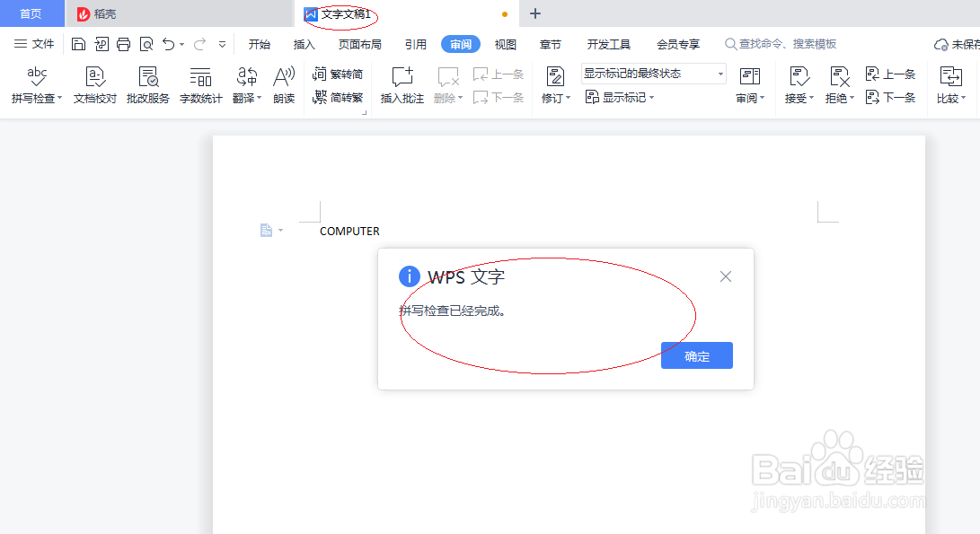Toggle 修订 track changes
The height and width of the screenshot is (534, 980).
tap(555, 84)
